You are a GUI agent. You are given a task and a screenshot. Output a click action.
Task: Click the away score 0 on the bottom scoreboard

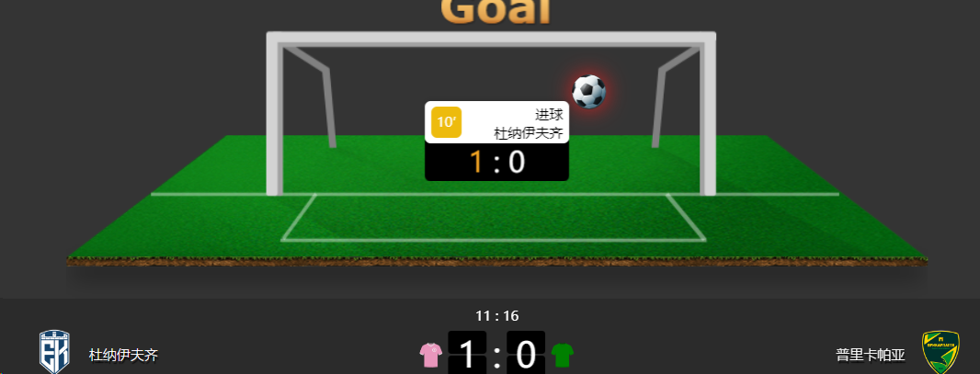pos(526,354)
